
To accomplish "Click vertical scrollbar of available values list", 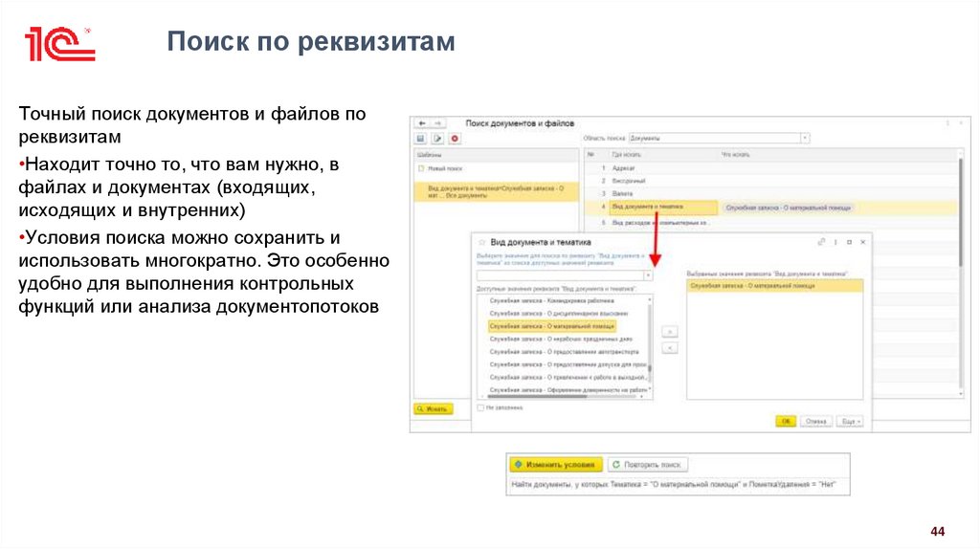I will click(x=650, y=343).
